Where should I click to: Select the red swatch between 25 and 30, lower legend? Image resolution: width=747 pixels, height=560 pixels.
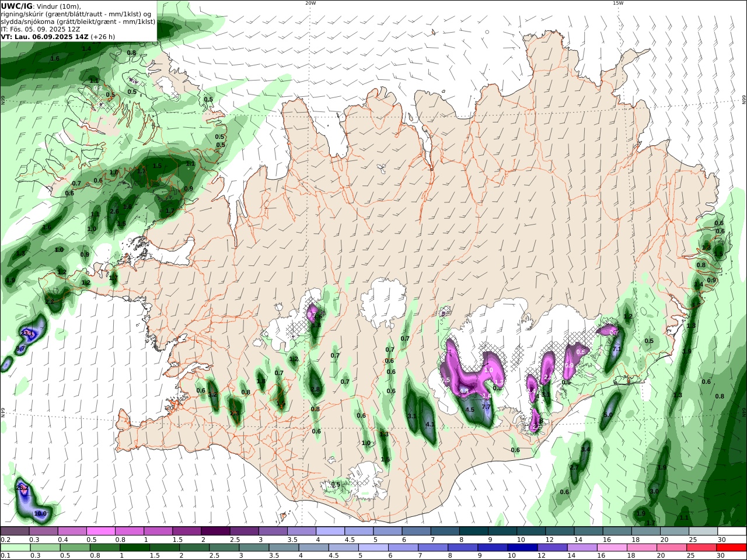click(701, 548)
